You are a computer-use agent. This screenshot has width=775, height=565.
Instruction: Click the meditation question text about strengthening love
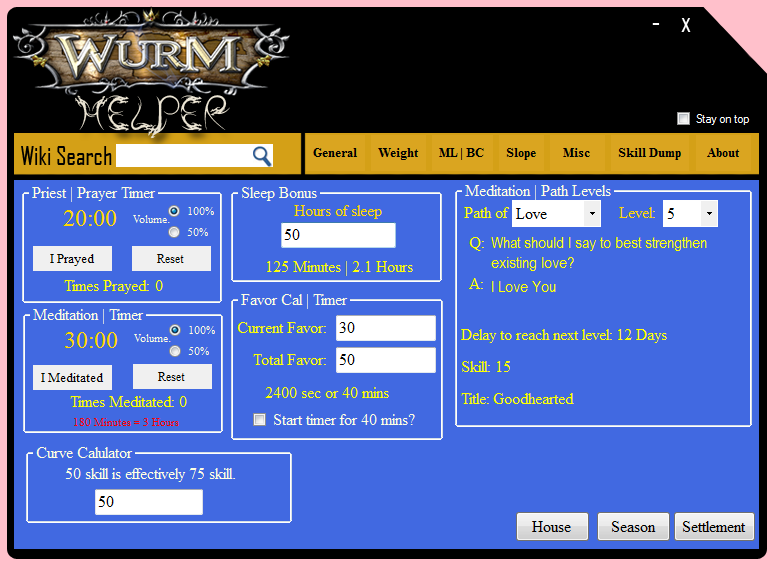pyautogui.click(x=599, y=253)
